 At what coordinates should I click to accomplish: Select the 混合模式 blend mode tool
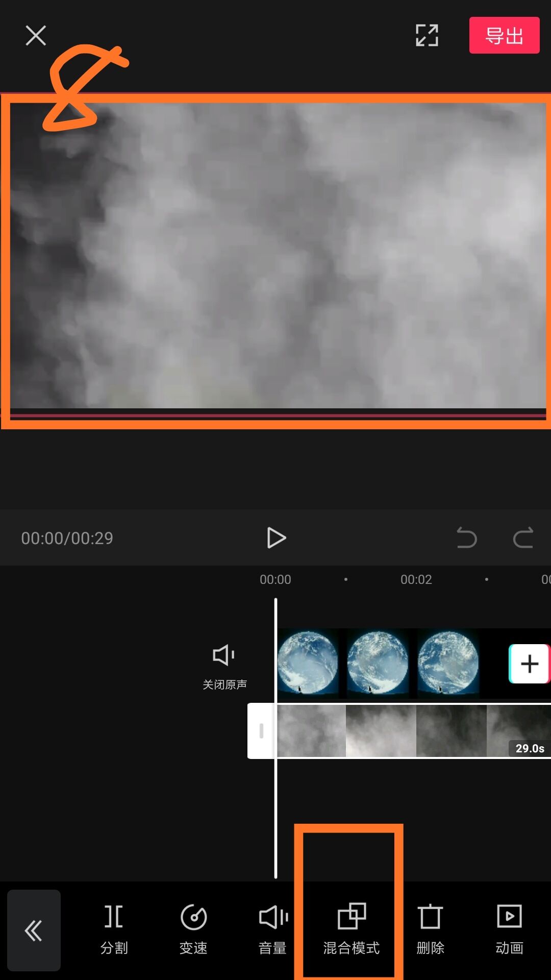[x=351, y=929]
